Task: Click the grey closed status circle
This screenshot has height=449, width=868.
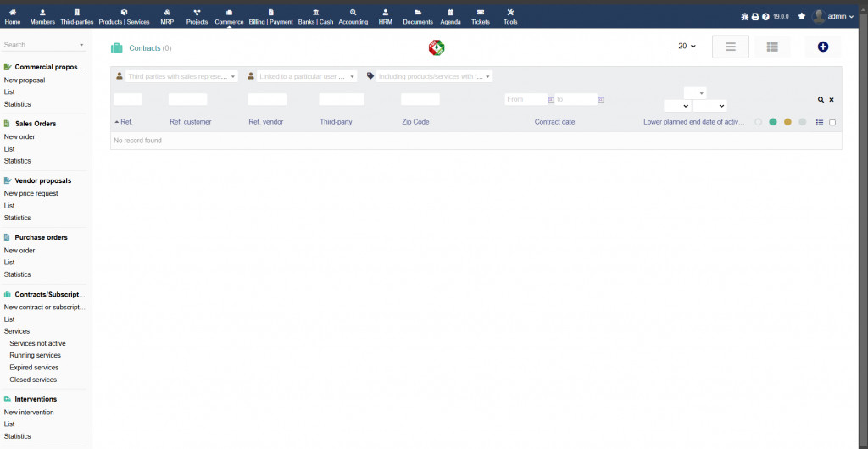Action: pyautogui.click(x=802, y=122)
